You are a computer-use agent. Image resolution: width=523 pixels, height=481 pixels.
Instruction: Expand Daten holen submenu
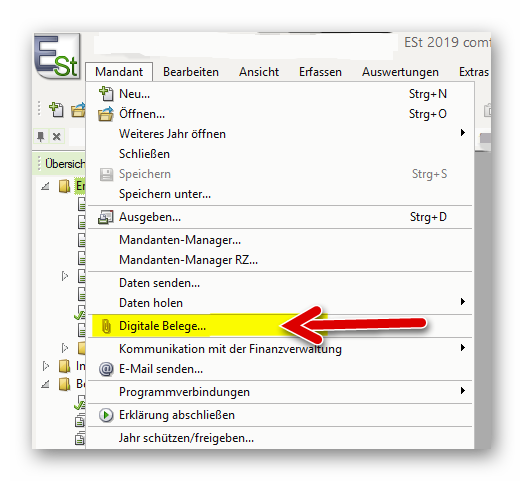[280, 303]
